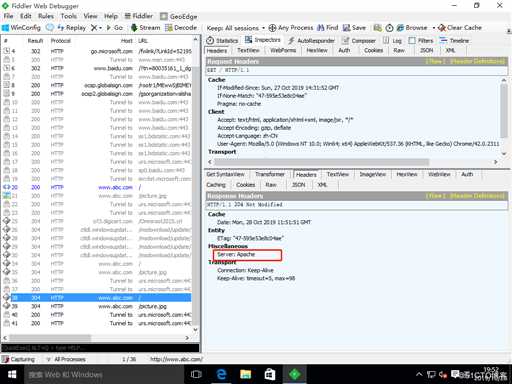Click the comment bubble toolbar icon

(50, 28)
